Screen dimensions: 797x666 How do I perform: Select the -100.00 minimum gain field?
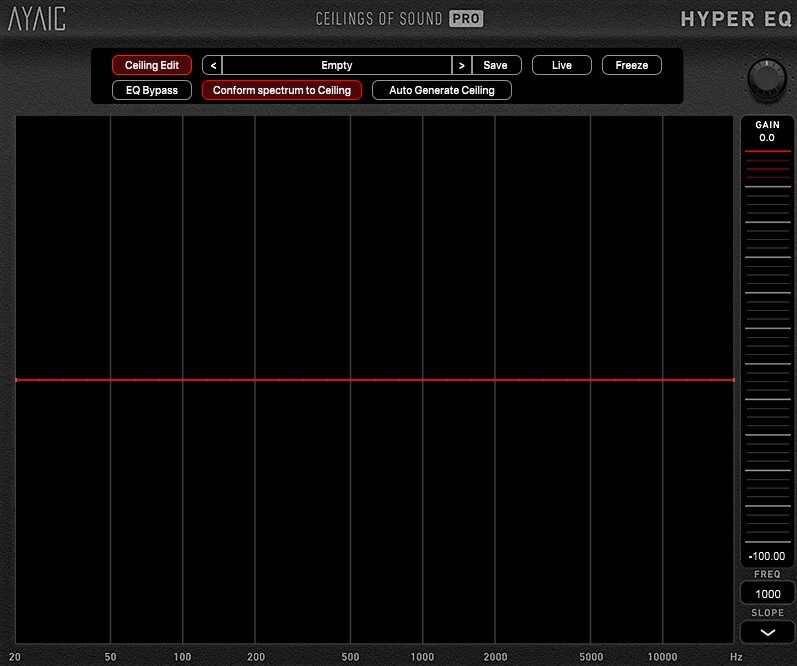(x=767, y=556)
